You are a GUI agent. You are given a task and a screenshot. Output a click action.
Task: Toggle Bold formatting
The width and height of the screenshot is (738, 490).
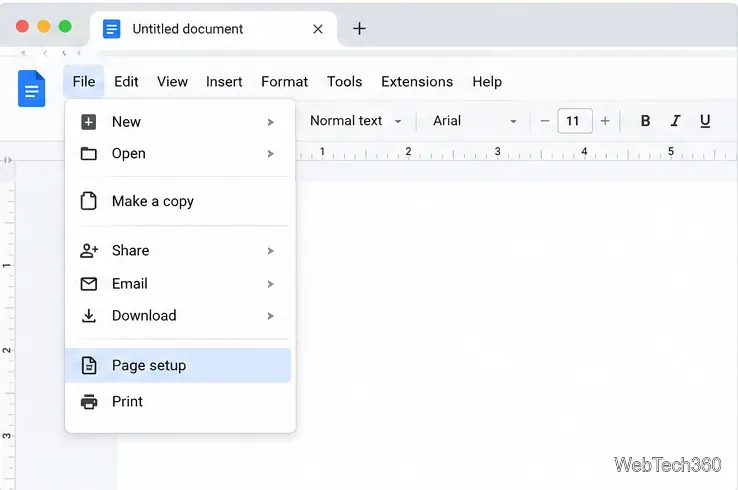645,121
